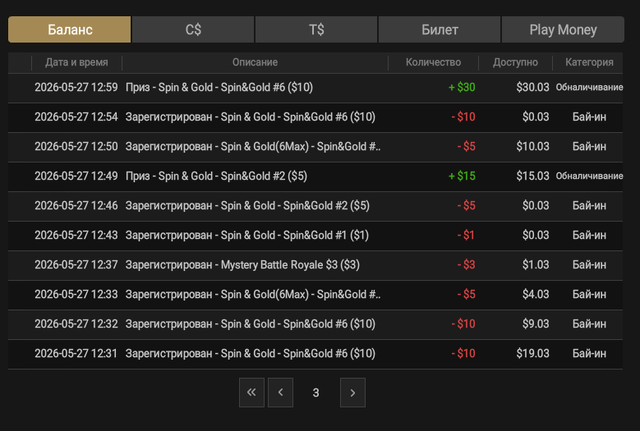Select the 12:33 Spin & Gold(6Max) description
The image size is (640, 431).
pyautogui.click(x=253, y=295)
